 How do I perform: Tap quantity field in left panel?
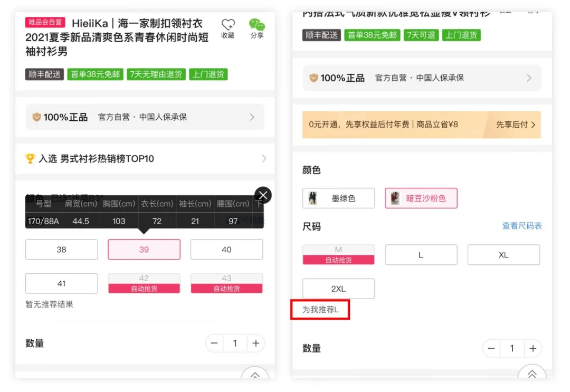coord(235,343)
